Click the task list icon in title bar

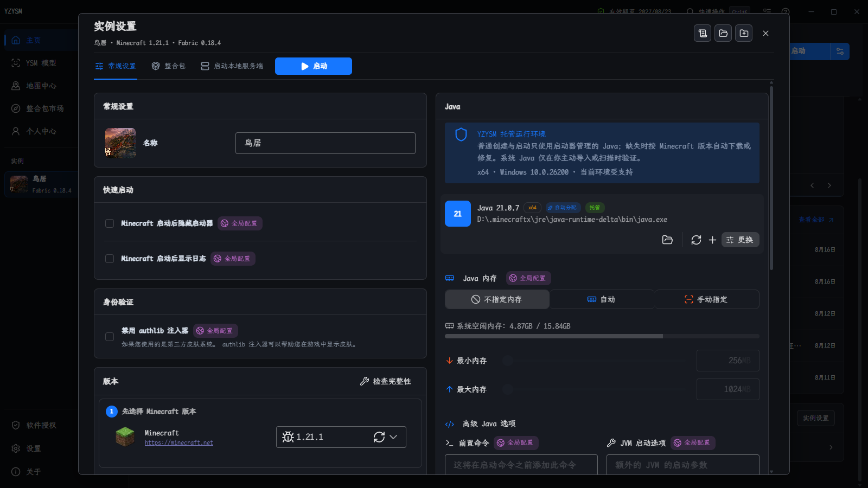pos(767,11)
